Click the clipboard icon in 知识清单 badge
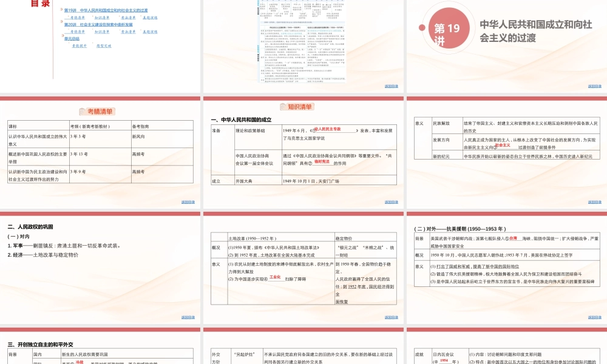The height and width of the screenshot is (364, 607). (283, 107)
